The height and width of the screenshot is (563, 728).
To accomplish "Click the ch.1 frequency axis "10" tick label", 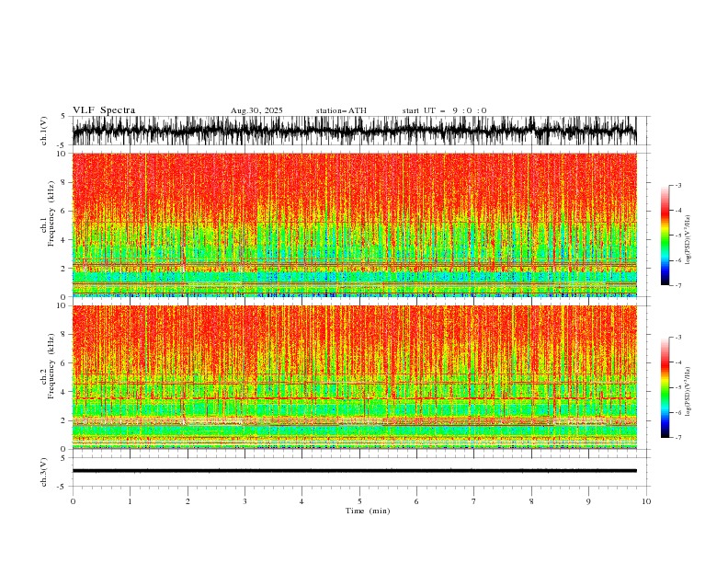I will pos(62,154).
